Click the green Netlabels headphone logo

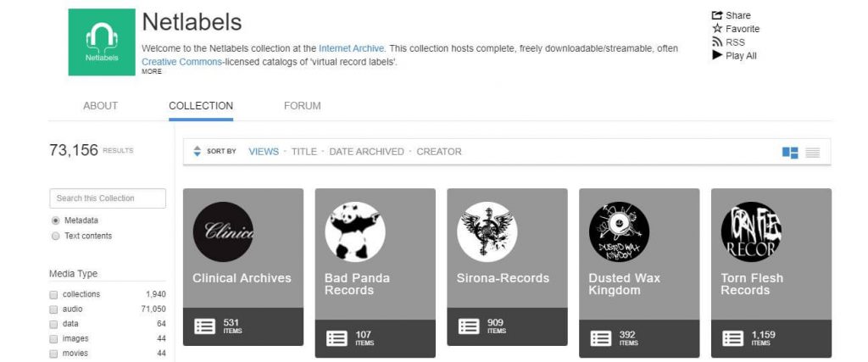point(102,42)
